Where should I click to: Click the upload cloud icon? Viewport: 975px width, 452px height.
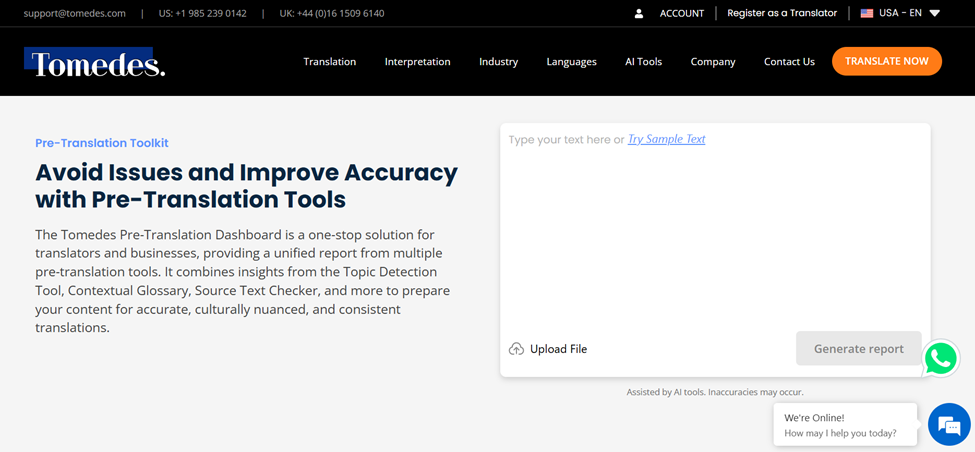point(516,349)
